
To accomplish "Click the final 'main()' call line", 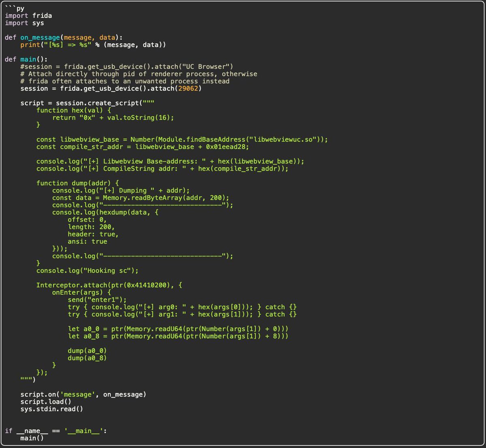I will pos(32,438).
